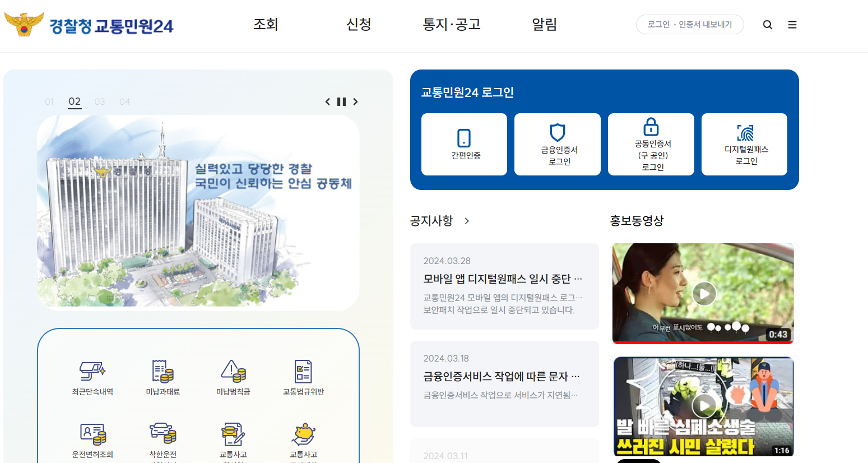Viewport: 868px width, 463px height.
Task: Open 교통법규위반 document icon
Action: click(303, 370)
